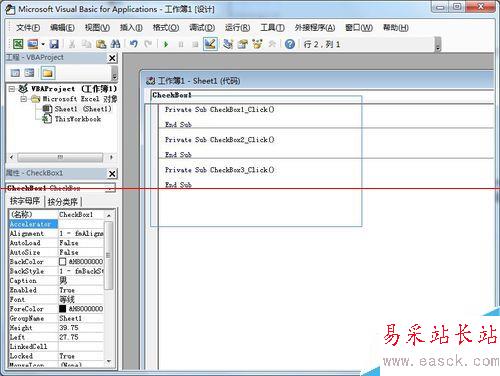This screenshot has height=376, width=500.
Task: Click the green Run macro icon
Action: 166,44
